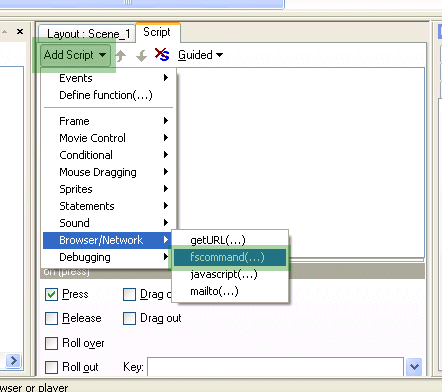This screenshot has height=392, width=442.
Task: Open the Guided mode dropdown
Action: click(200, 55)
